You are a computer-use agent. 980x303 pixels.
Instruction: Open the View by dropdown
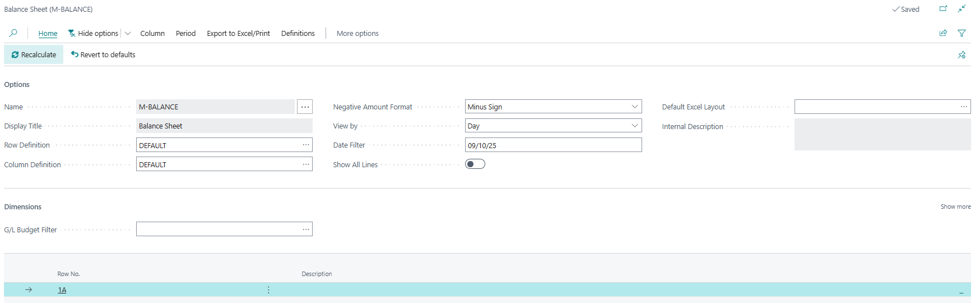click(634, 126)
